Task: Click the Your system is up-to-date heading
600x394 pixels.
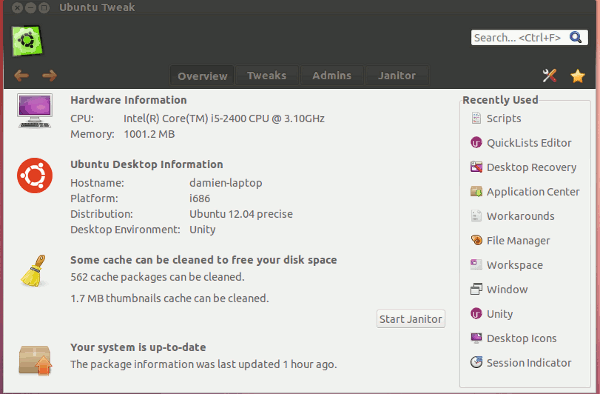Action: 138,347
